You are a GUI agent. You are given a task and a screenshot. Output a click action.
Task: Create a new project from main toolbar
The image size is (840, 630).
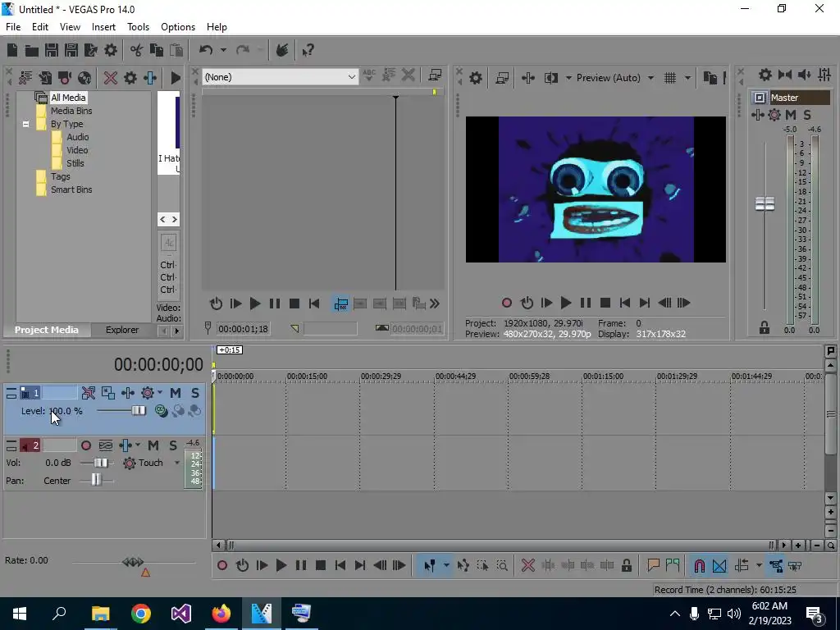[x=11, y=50]
